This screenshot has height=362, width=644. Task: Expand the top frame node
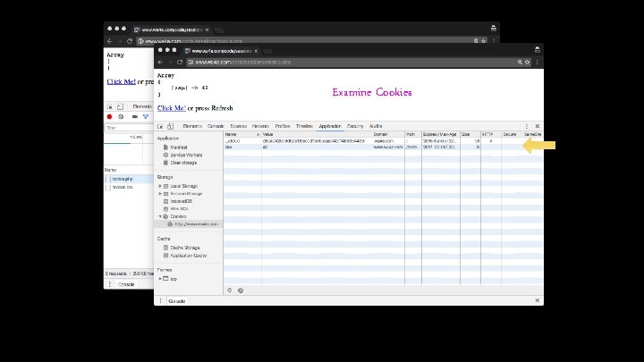pyautogui.click(x=160, y=279)
